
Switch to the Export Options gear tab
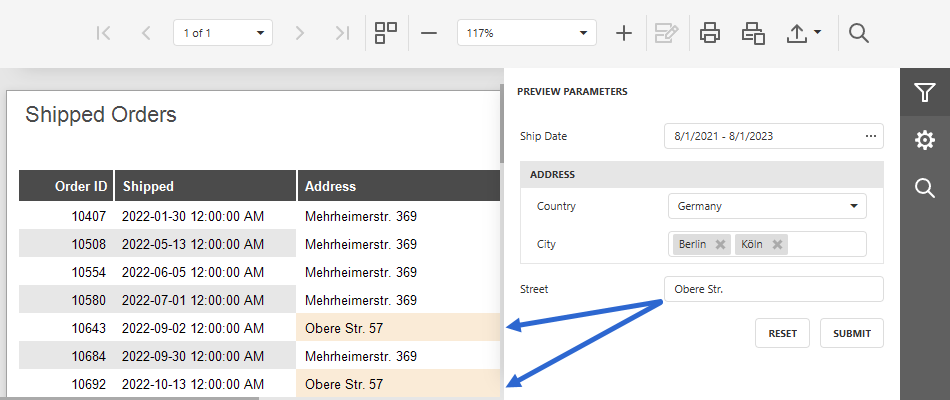tap(925, 141)
